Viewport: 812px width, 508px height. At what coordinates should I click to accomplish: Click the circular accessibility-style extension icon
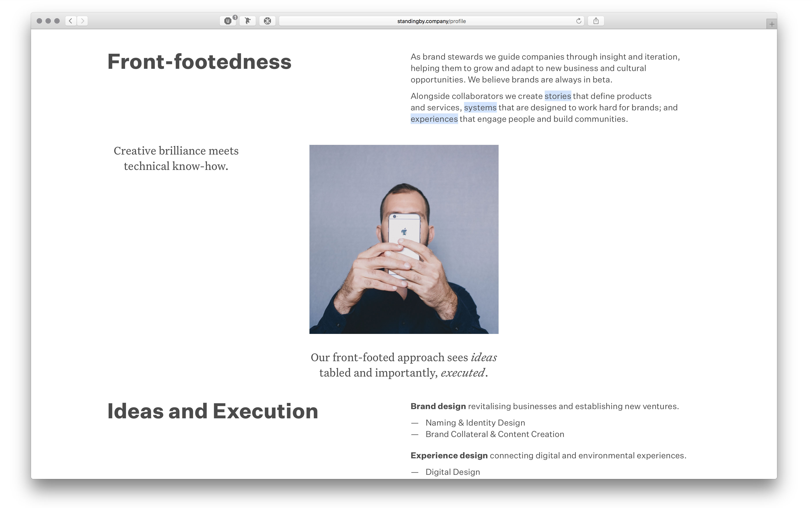267,21
